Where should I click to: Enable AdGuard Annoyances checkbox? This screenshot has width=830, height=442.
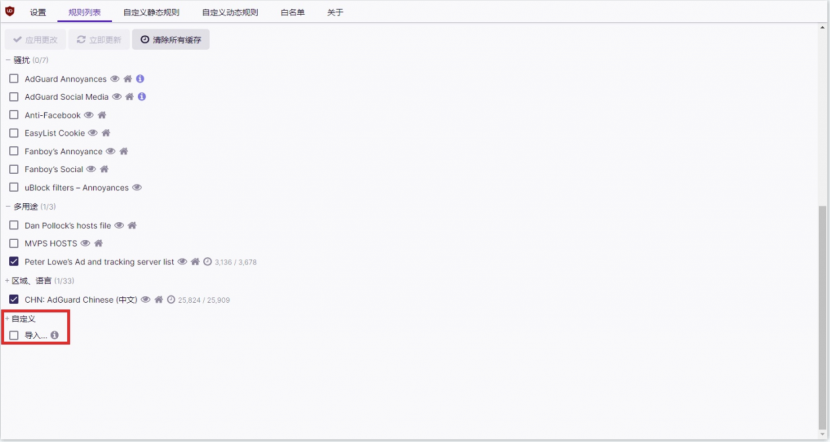(x=14, y=79)
